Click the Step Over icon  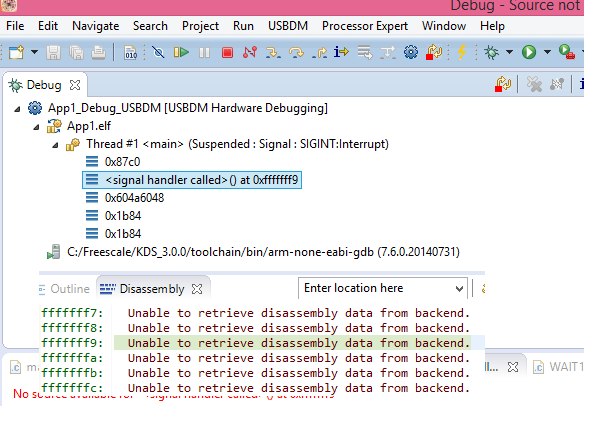click(x=296, y=52)
